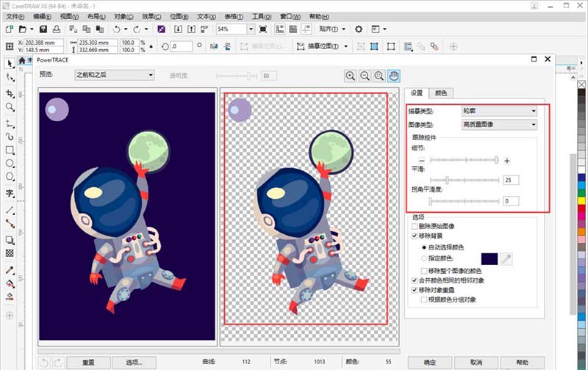Click the Zoom out magnifier in PowerTRACE
The width and height of the screenshot is (588, 370).
pyautogui.click(x=365, y=76)
